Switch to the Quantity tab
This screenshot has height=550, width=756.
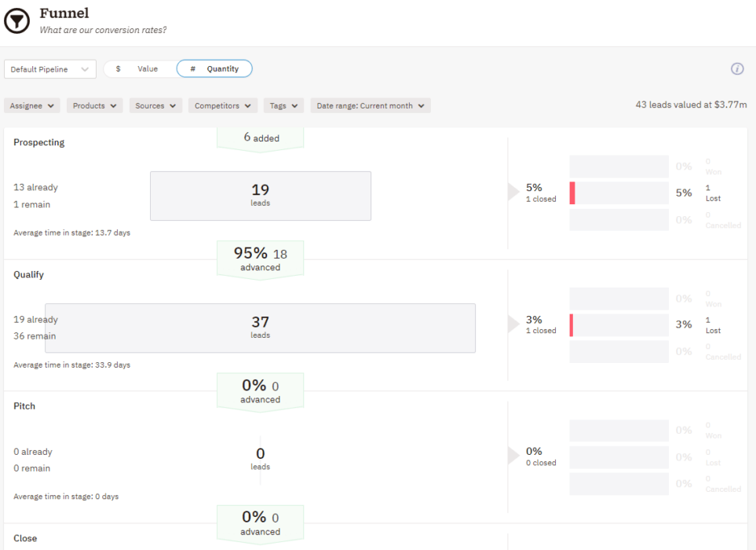point(214,68)
